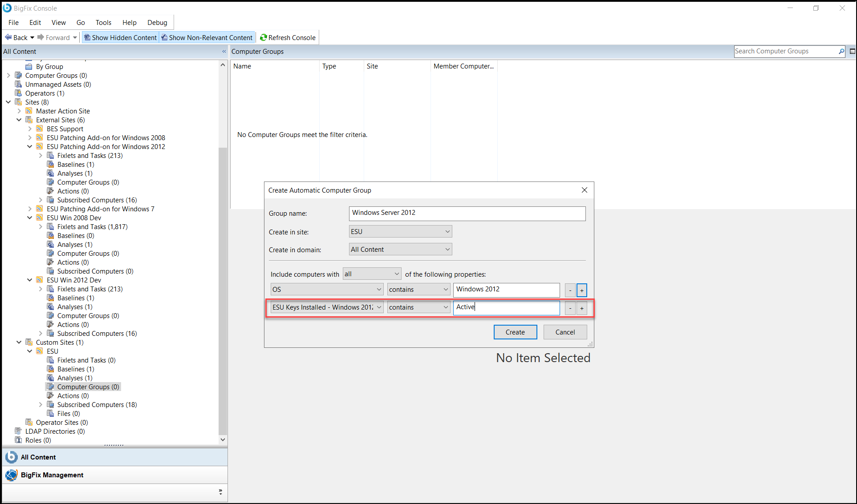This screenshot has width=857, height=504.
Task: Click the Create button
Action: point(515,332)
